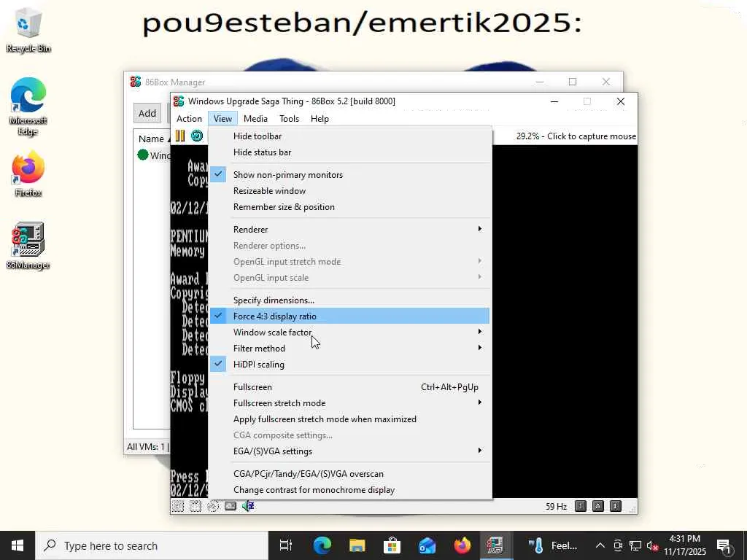Toggle CGA/PCjr/Tandy/EGA/(S)VGA overscan
This screenshot has width=747, height=560.
click(350, 474)
